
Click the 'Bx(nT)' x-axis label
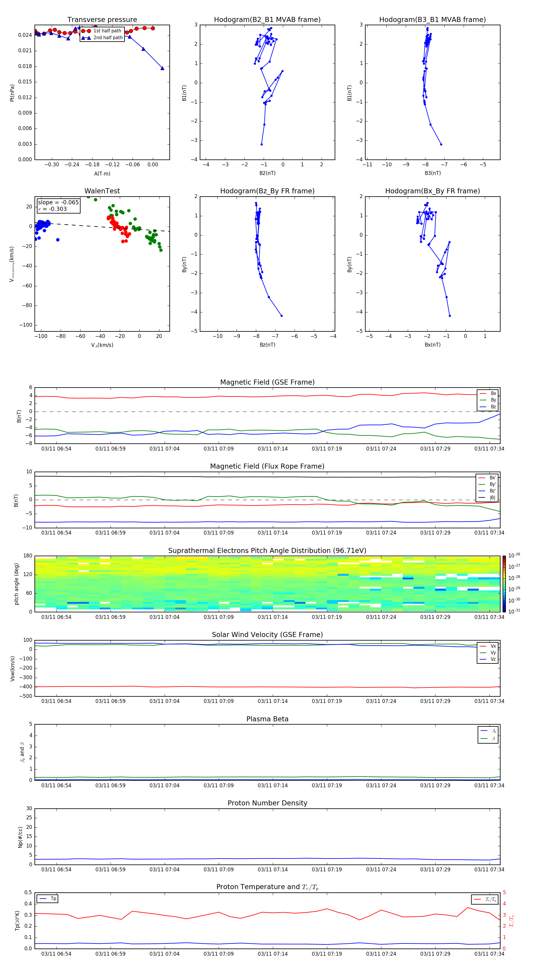click(432, 345)
